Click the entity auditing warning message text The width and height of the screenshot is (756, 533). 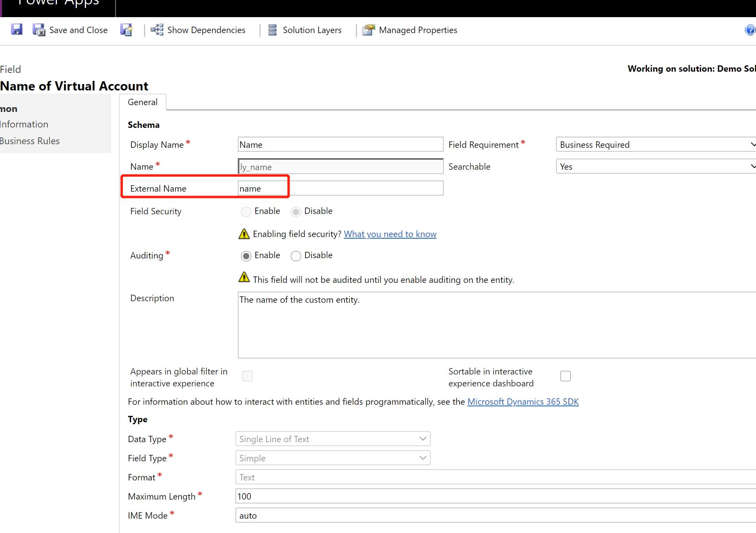click(x=384, y=280)
